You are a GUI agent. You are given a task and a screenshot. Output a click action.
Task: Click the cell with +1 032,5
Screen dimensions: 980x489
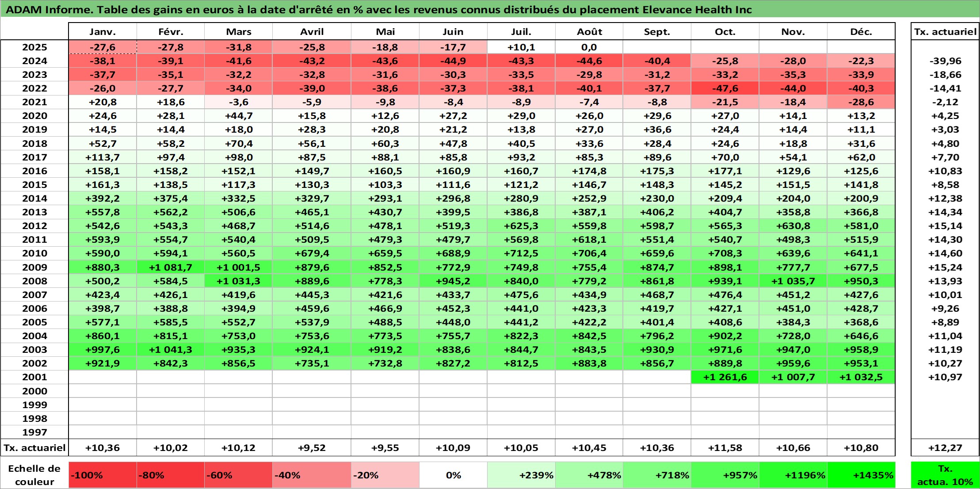(x=861, y=377)
